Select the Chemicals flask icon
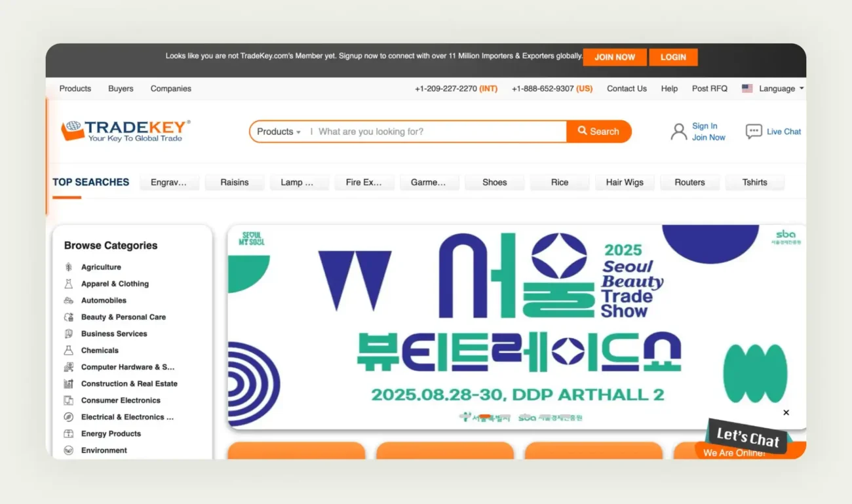Screen dimensions: 852x504 pyautogui.click(x=68, y=350)
